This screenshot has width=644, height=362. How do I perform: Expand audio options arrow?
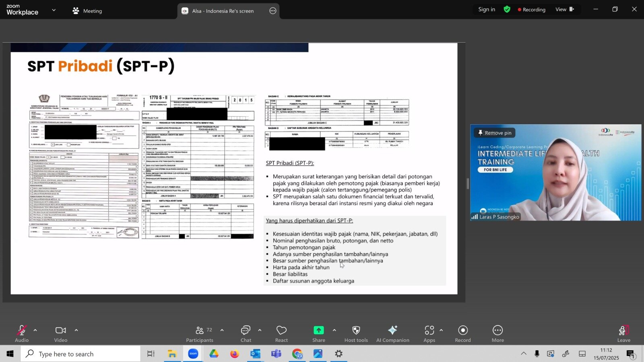tap(35, 330)
